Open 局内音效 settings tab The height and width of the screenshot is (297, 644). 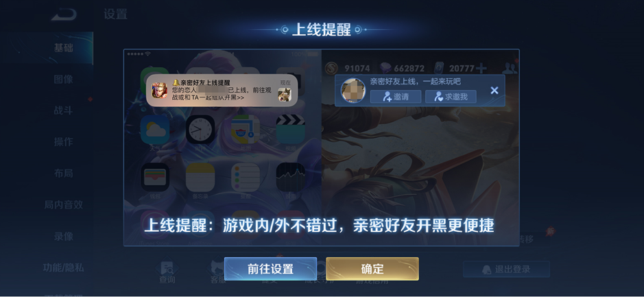[x=63, y=204]
